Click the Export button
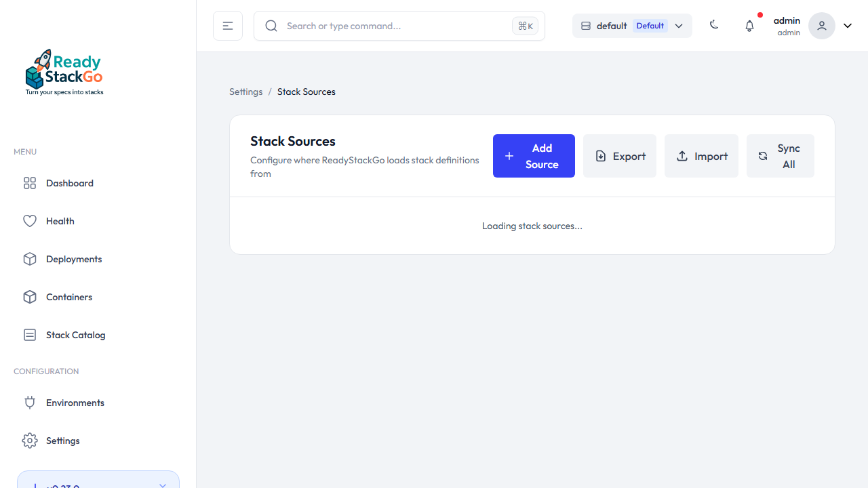The width and height of the screenshot is (868, 488). coord(620,156)
